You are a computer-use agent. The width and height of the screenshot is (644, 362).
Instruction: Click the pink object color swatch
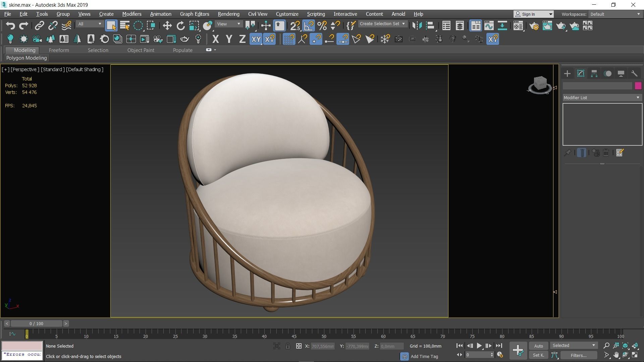[x=638, y=86]
